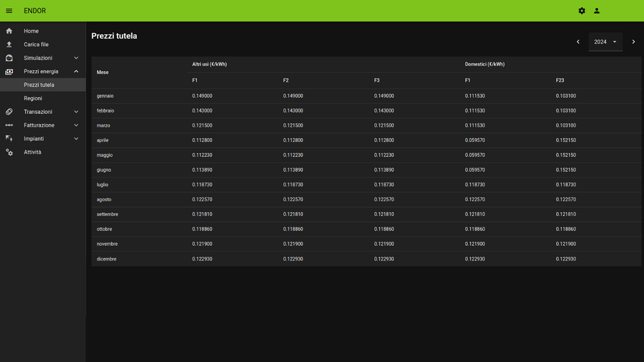The image size is (644, 362).
Task: Click the Attività gears icon
Action: click(9, 152)
